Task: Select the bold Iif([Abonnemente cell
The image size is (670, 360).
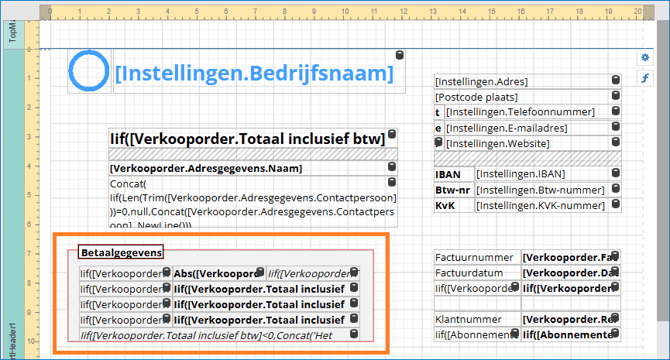Action: 571,335
